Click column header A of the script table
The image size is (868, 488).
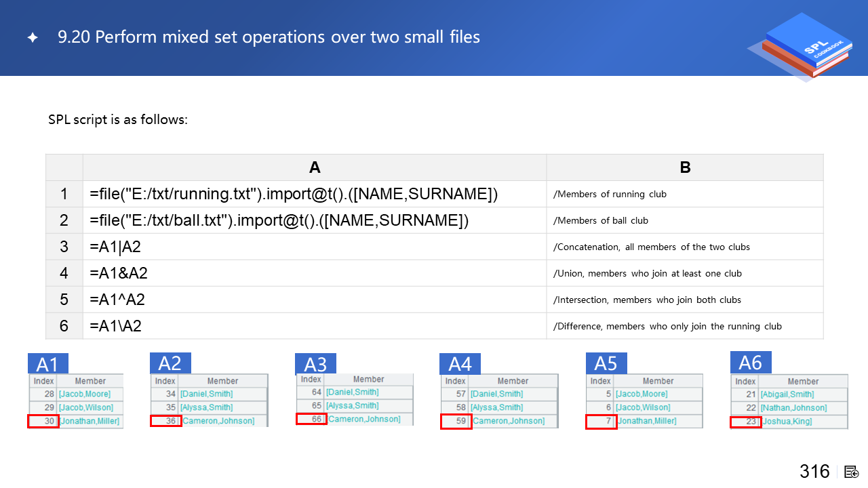click(315, 167)
